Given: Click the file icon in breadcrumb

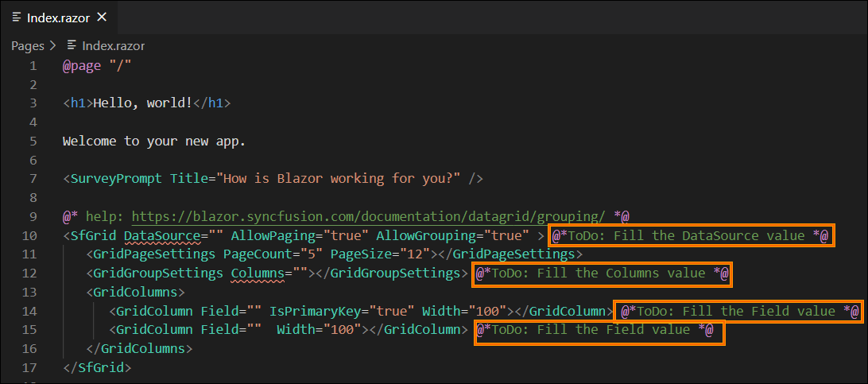Looking at the screenshot, I should [x=72, y=45].
